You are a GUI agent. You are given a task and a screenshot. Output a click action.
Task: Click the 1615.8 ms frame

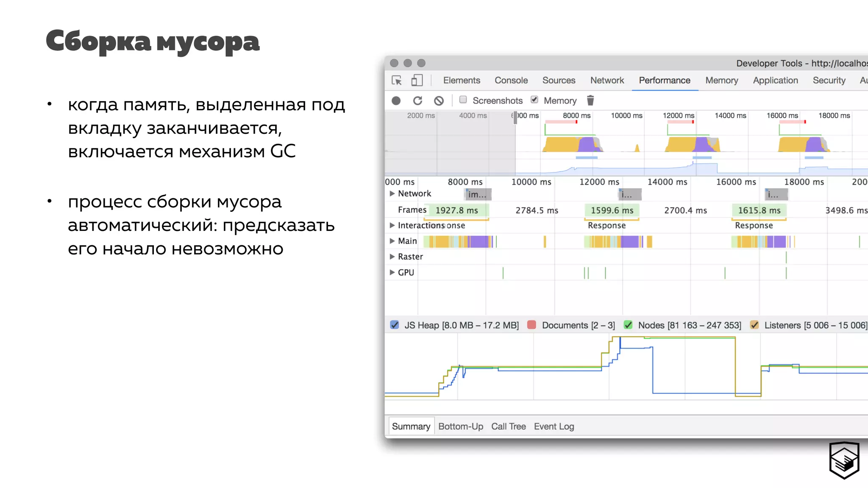point(759,210)
